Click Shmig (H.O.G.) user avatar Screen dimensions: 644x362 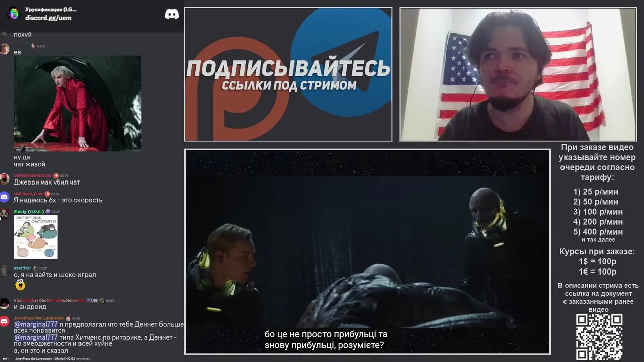(x=5, y=214)
